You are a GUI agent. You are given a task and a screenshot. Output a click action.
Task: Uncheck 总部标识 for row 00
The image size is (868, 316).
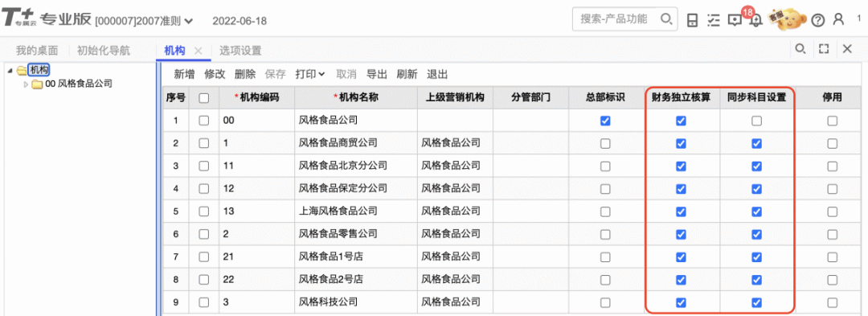[x=605, y=121]
